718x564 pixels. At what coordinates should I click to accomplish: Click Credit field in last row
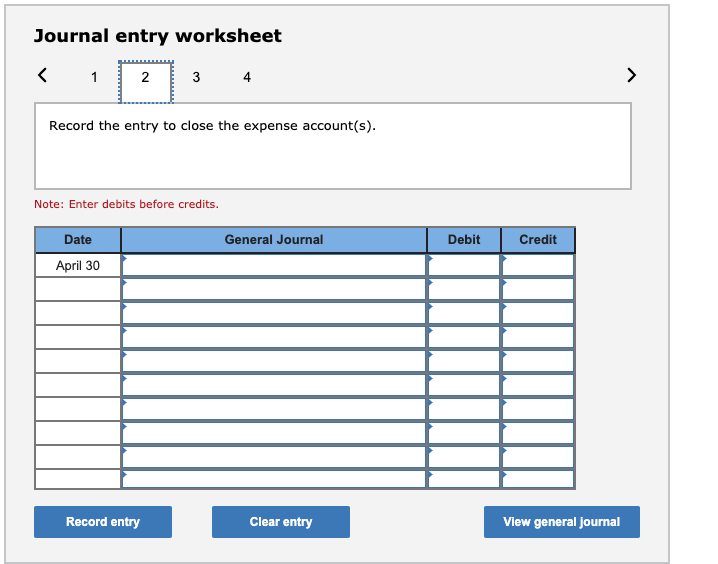coord(538,479)
